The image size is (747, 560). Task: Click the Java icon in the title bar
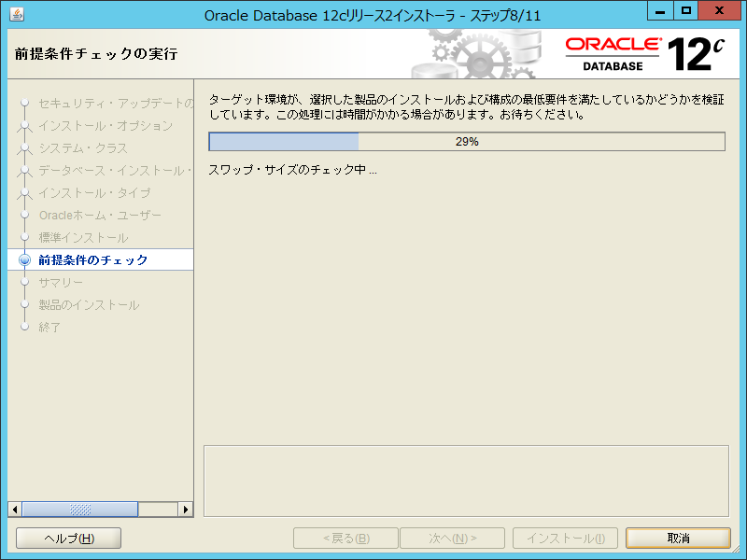point(17,15)
